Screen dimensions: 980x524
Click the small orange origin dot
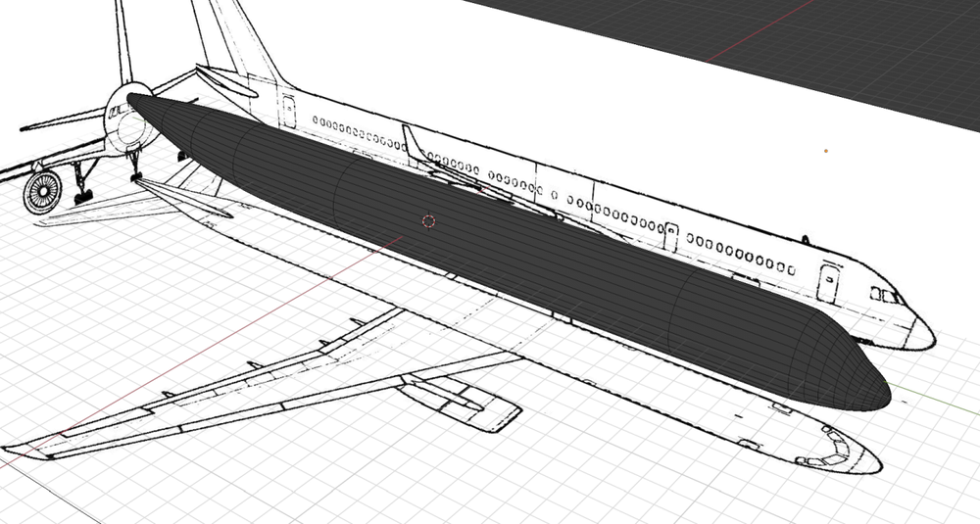826,151
